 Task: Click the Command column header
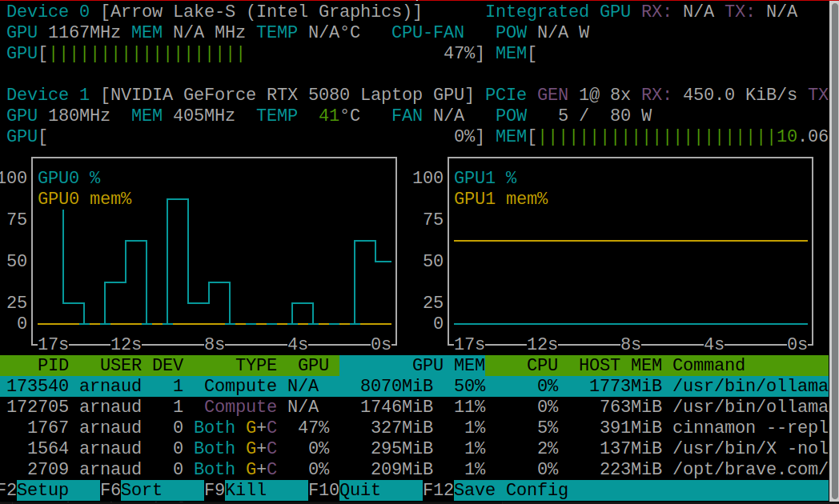click(x=709, y=365)
